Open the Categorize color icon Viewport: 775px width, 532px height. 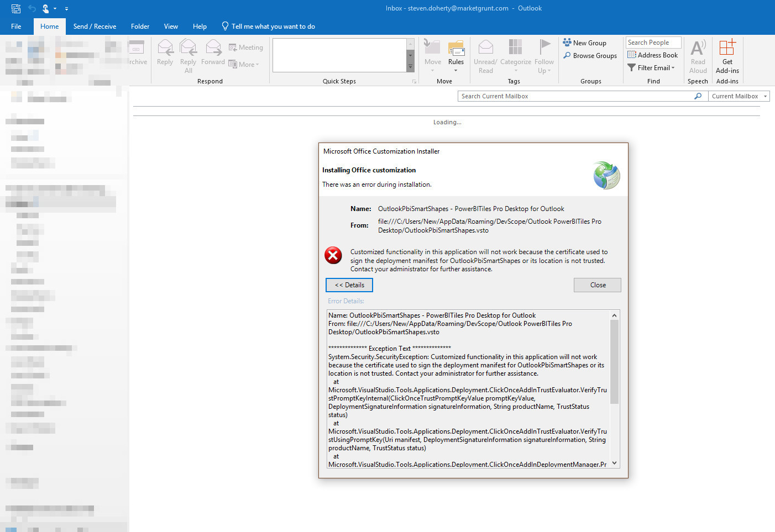click(x=516, y=55)
